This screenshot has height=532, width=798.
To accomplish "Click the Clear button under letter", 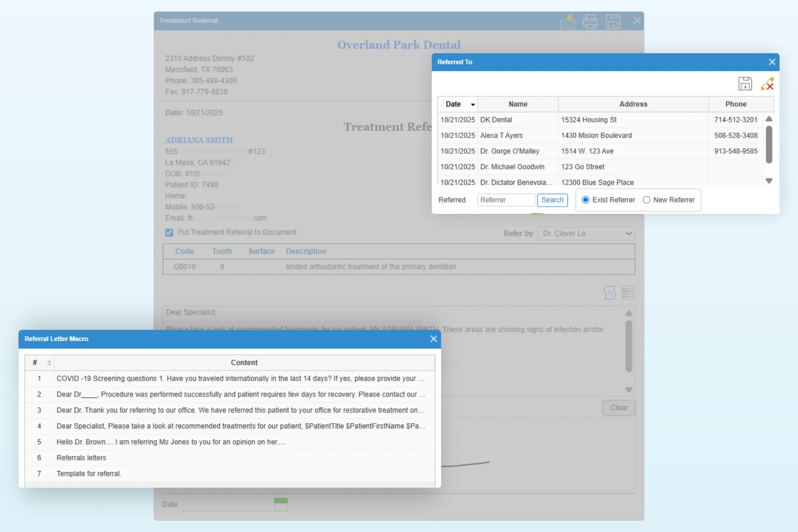I will tap(619, 408).
